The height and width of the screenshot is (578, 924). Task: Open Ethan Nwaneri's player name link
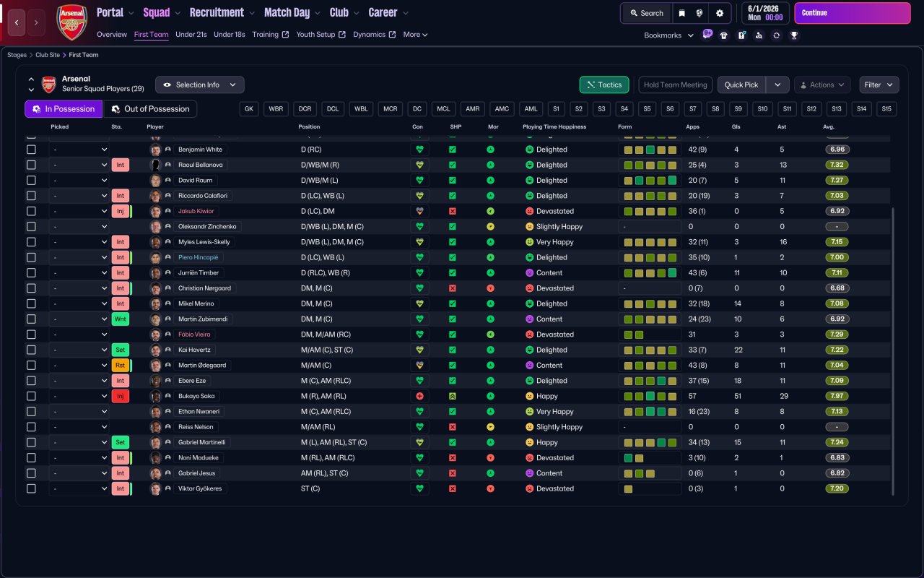[x=200, y=412]
